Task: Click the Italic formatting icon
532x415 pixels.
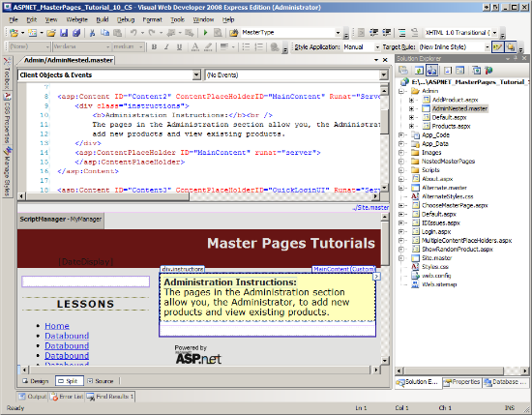Action: click(x=166, y=46)
